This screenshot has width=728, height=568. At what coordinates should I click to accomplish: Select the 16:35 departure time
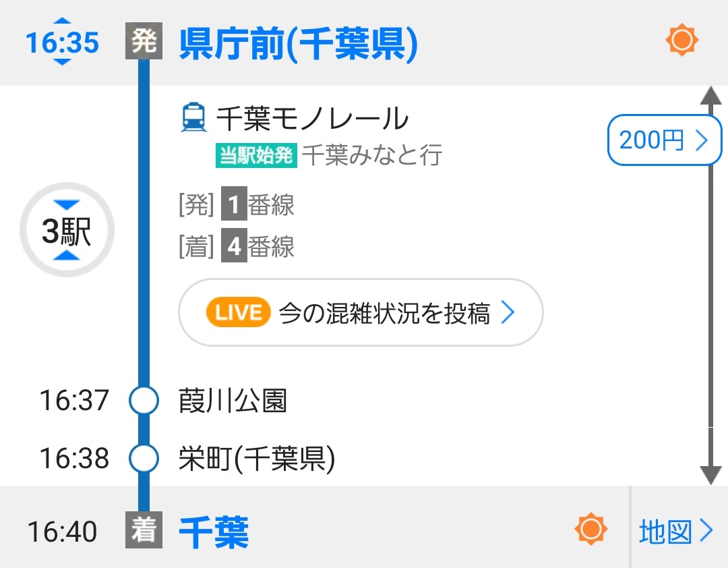pyautogui.click(x=62, y=42)
